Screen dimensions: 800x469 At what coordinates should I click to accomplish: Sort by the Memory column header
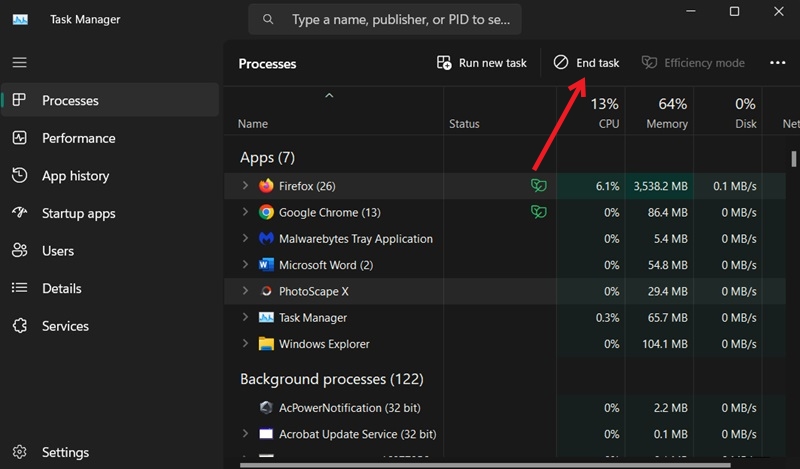coord(660,112)
